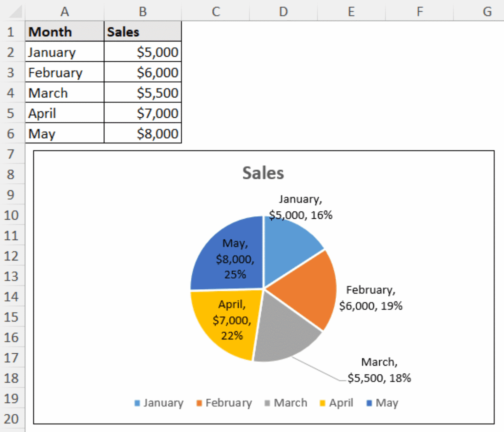Select row 5 header

coord(12,113)
